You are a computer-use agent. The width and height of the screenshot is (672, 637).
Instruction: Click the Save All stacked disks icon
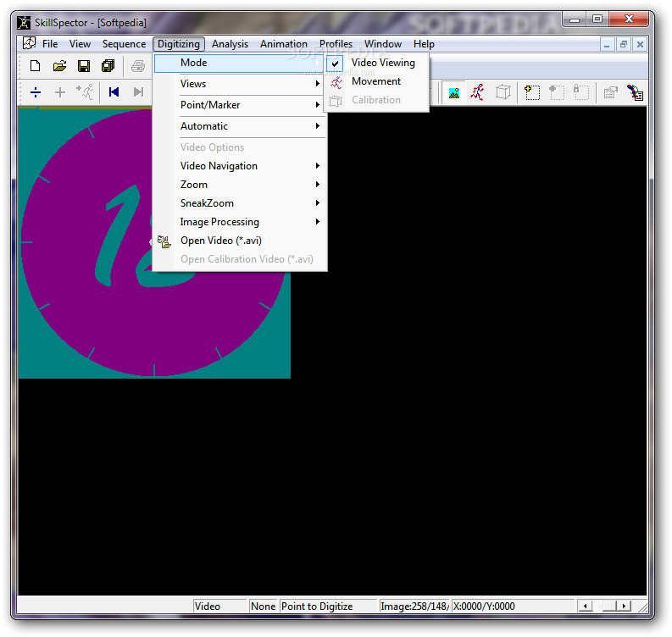(x=108, y=66)
